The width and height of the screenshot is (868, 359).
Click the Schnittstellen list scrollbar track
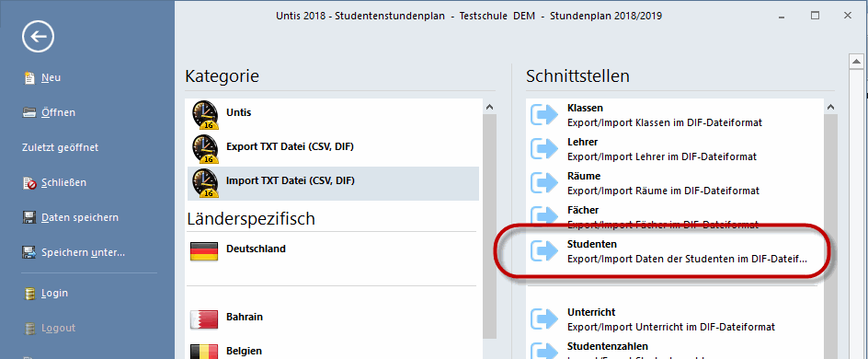tap(829, 237)
